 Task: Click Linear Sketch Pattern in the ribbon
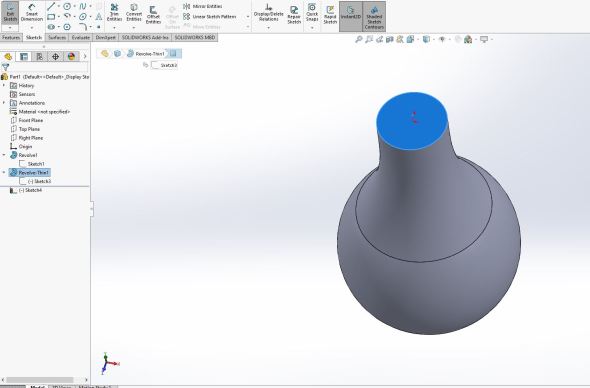click(210, 17)
